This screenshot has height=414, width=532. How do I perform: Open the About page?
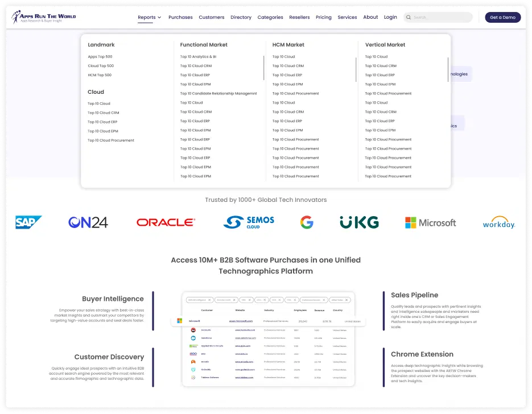pos(370,17)
